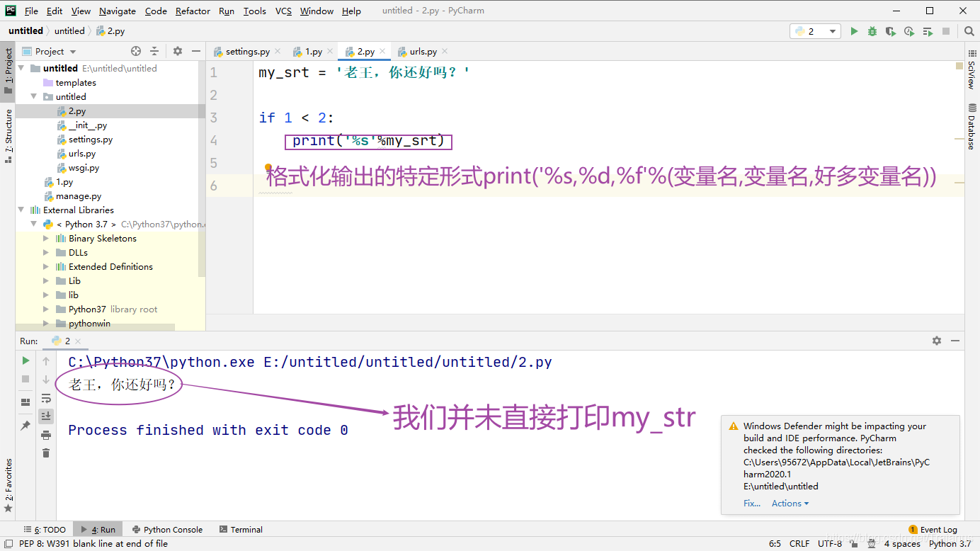980x551 pixels.
Task: Open the Refactor menu
Action: point(193,11)
